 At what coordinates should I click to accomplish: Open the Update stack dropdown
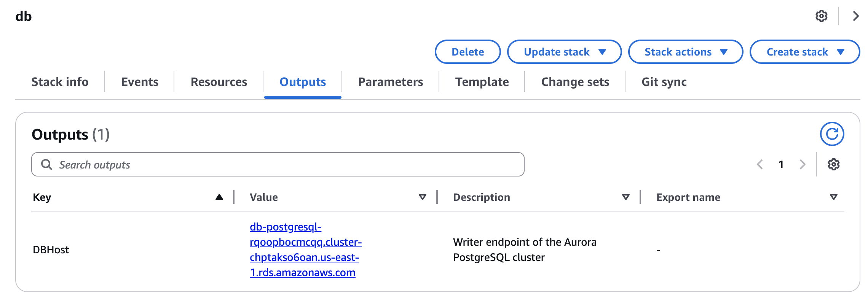click(x=564, y=52)
